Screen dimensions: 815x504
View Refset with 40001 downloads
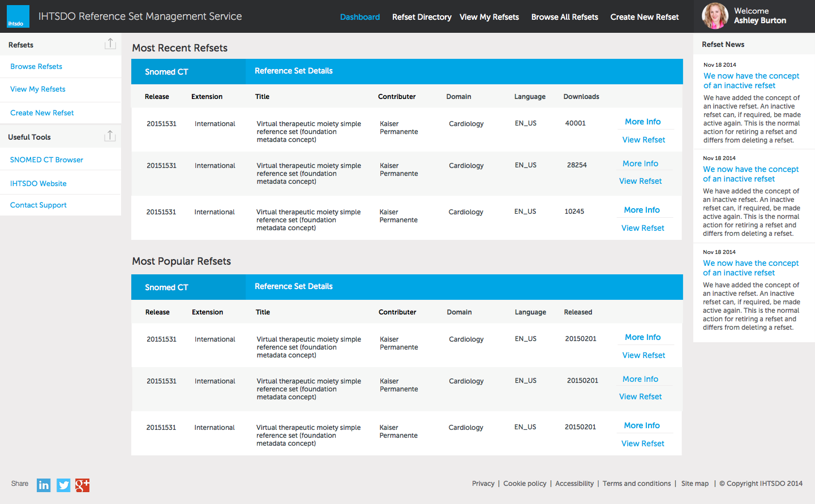pyautogui.click(x=644, y=140)
